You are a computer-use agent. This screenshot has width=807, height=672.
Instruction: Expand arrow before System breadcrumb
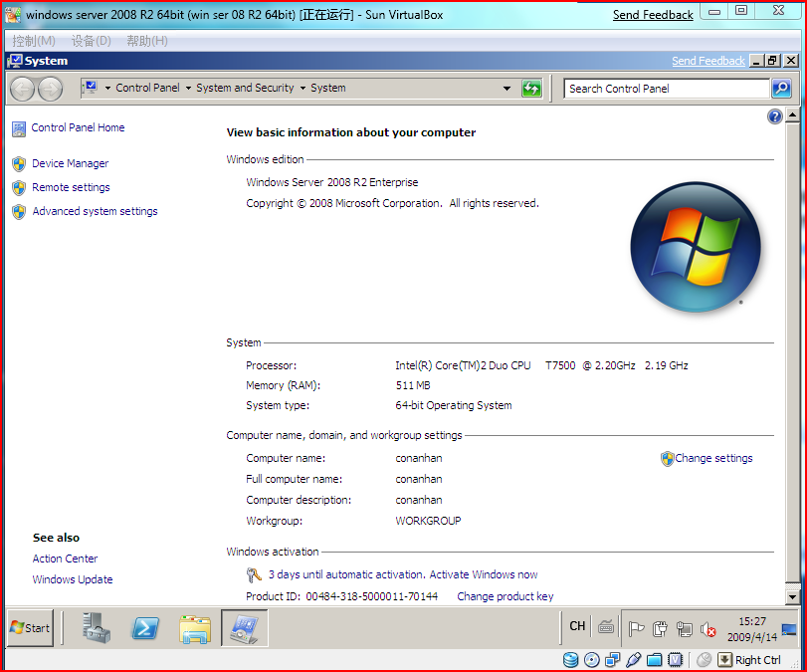[x=303, y=88]
